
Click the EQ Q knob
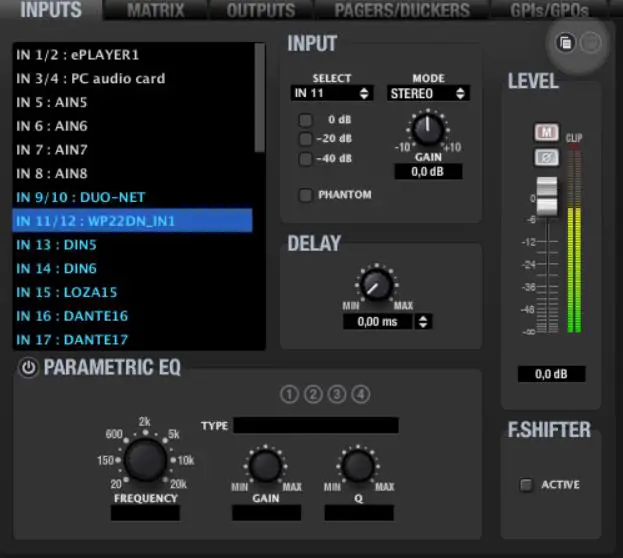[x=358, y=466]
